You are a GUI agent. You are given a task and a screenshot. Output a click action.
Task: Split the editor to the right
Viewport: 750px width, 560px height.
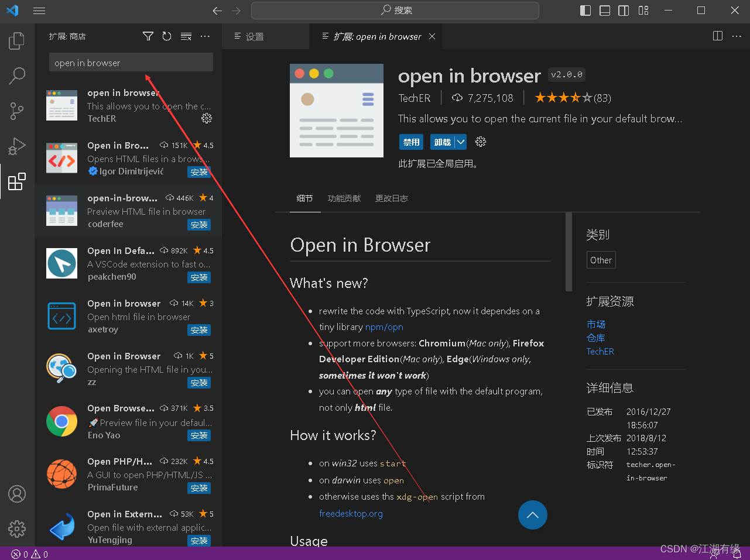718,36
